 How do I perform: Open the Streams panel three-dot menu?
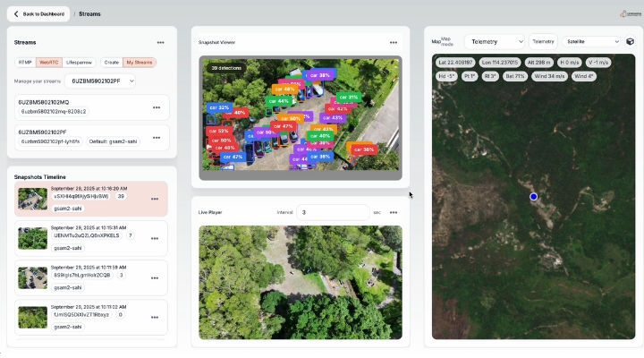tap(161, 42)
